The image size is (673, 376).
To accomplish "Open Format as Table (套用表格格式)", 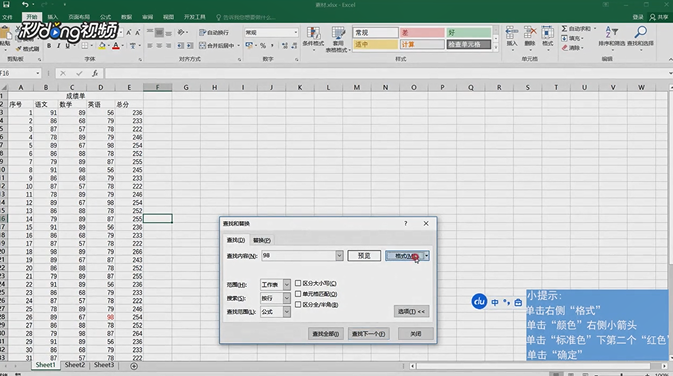I will point(338,39).
